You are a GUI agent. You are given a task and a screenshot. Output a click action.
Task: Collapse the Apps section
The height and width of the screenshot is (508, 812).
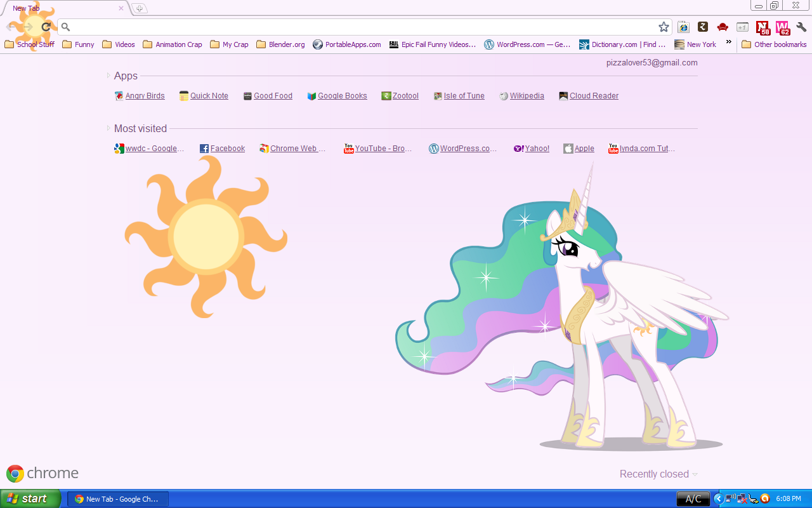click(x=108, y=76)
